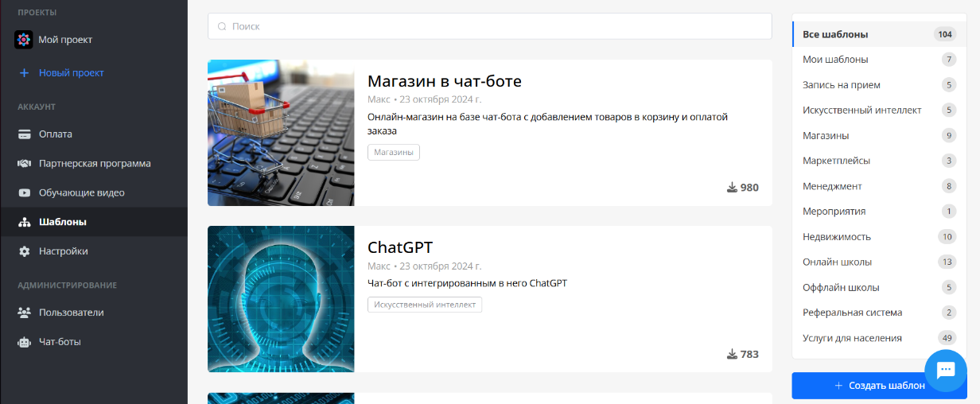Click the video icon for Обучающие видео
The image size is (980, 404).
(x=24, y=192)
